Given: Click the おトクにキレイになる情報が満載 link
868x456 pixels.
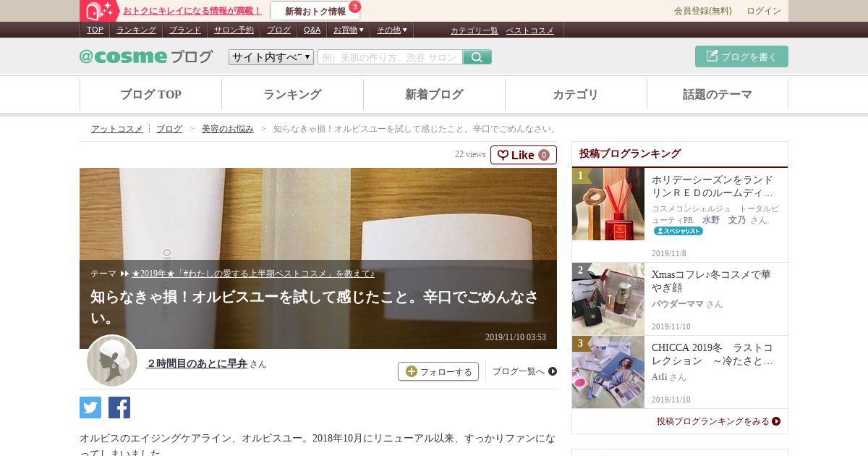Looking at the screenshot, I should tap(192, 11).
